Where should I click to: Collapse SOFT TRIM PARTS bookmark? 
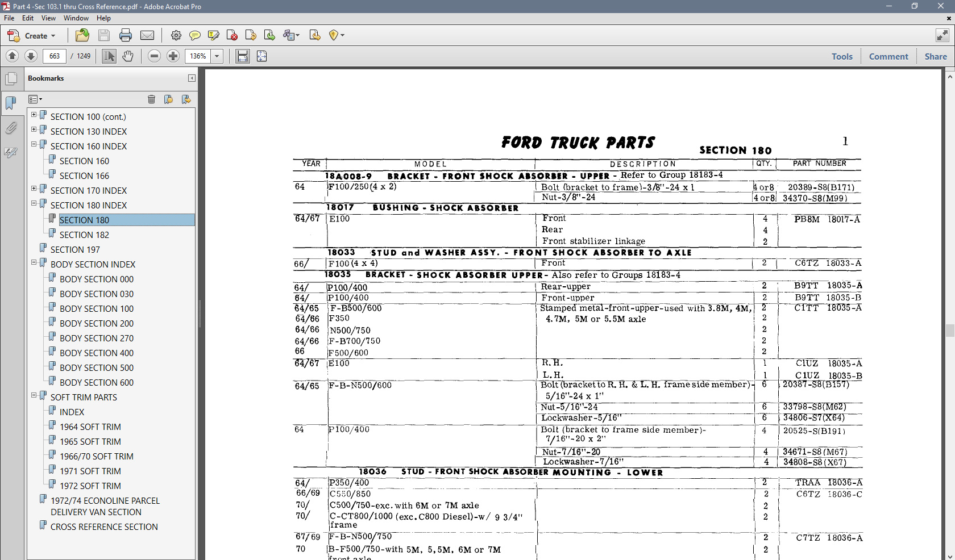tap(34, 395)
